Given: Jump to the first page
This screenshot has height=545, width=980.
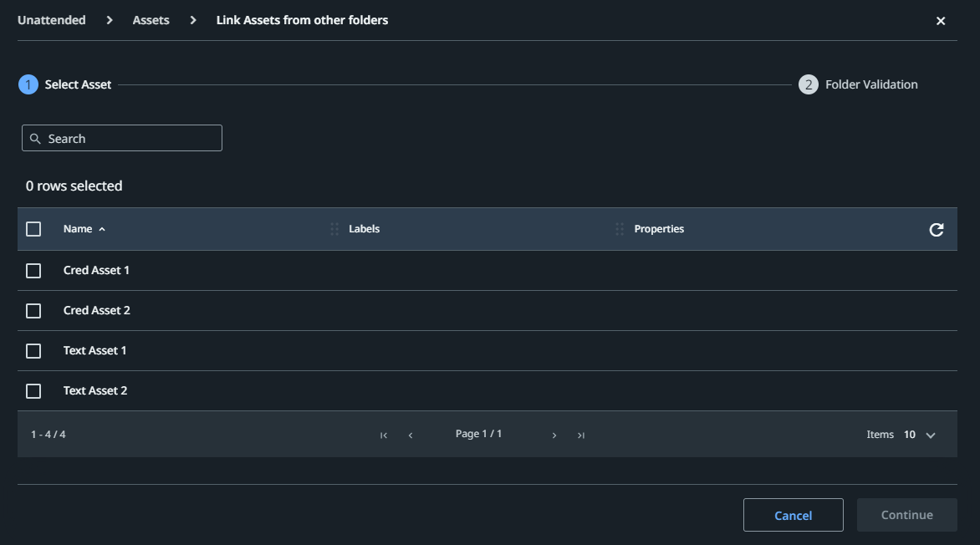Looking at the screenshot, I should click(x=383, y=434).
